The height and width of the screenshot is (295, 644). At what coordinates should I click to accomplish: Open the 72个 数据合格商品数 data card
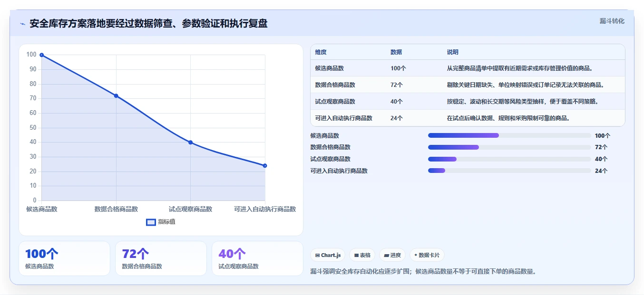click(x=161, y=258)
